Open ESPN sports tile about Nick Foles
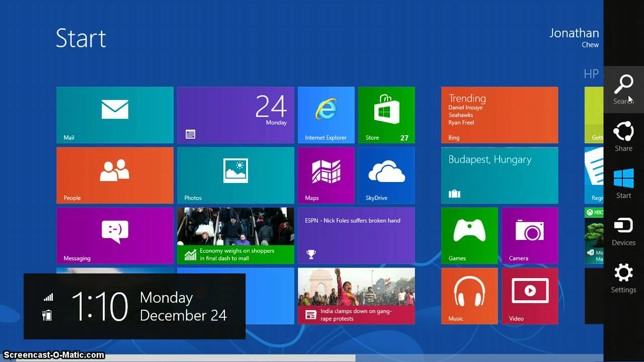This screenshot has height=362, width=644. coord(356,236)
